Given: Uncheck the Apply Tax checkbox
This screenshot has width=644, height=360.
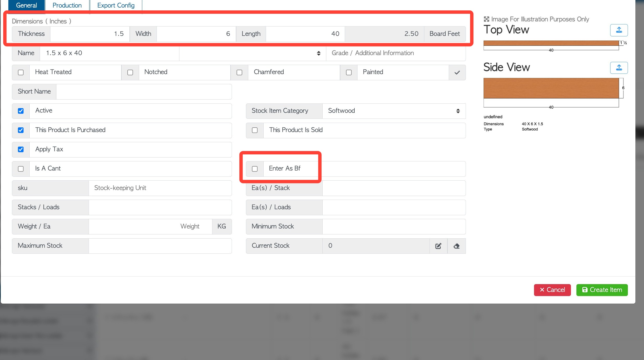Looking at the screenshot, I should pyautogui.click(x=21, y=149).
